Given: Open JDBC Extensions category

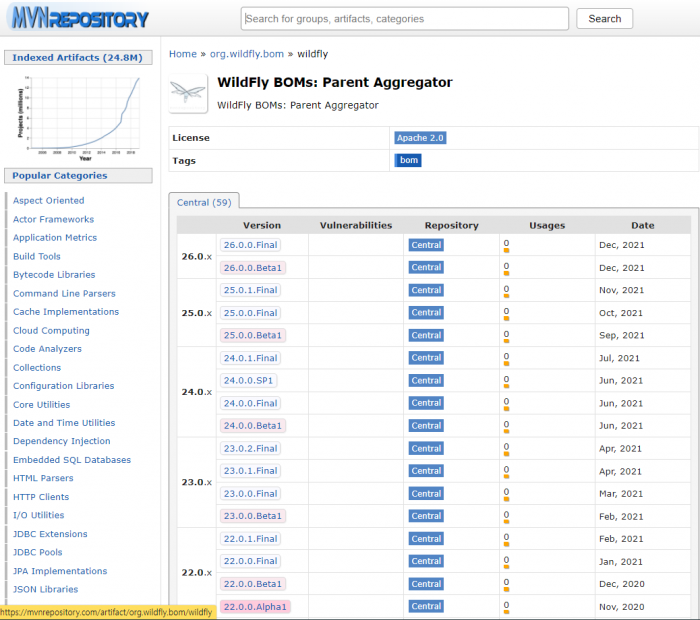Looking at the screenshot, I should click(50, 534).
